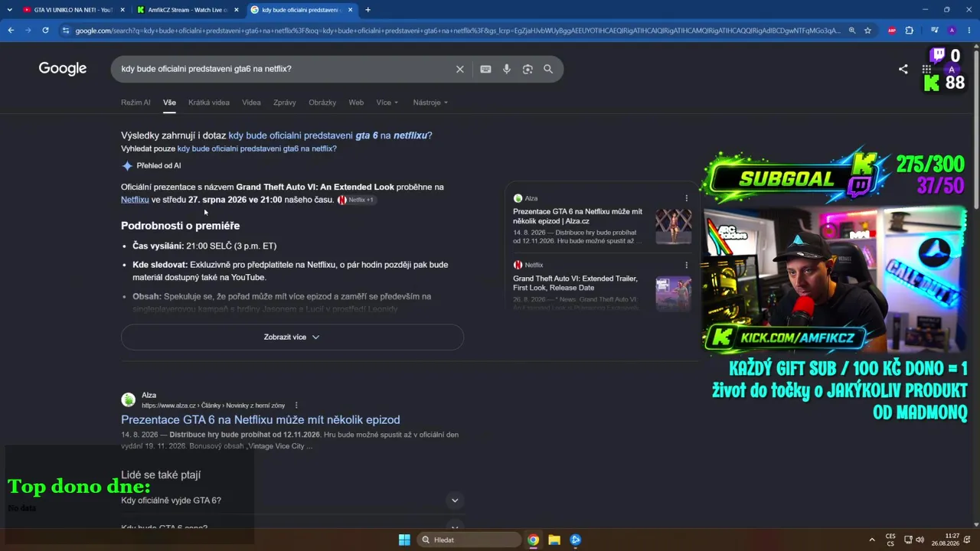
Task: Open the on-screen keyboard input tool
Action: (485, 69)
